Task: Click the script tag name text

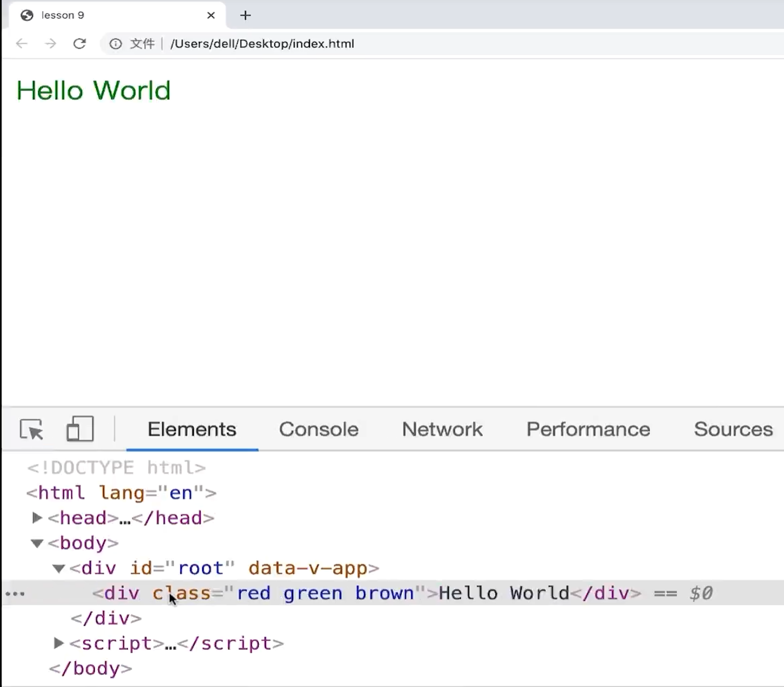Action: (x=117, y=643)
